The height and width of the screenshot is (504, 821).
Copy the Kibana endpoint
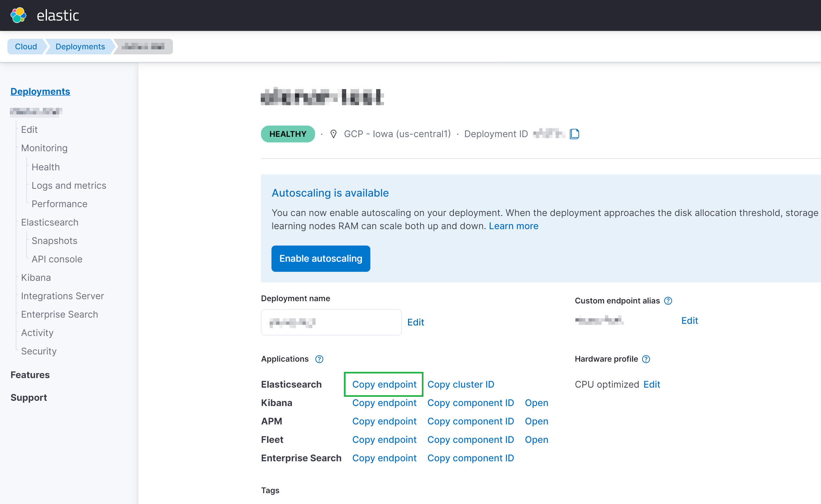click(384, 403)
